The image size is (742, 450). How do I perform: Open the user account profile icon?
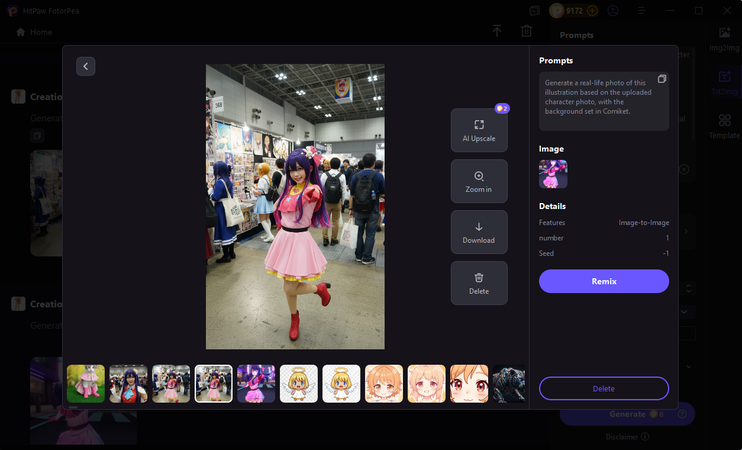(x=613, y=10)
